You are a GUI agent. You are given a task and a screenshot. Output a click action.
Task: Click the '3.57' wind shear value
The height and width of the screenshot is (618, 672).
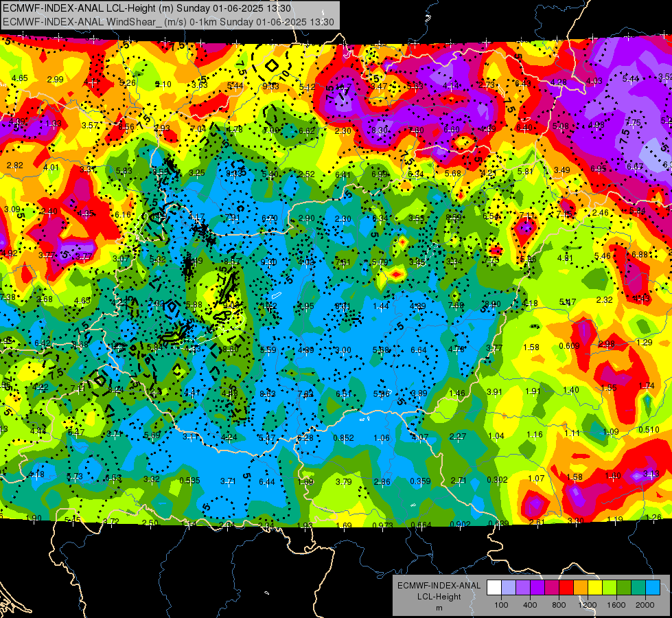coord(90,126)
